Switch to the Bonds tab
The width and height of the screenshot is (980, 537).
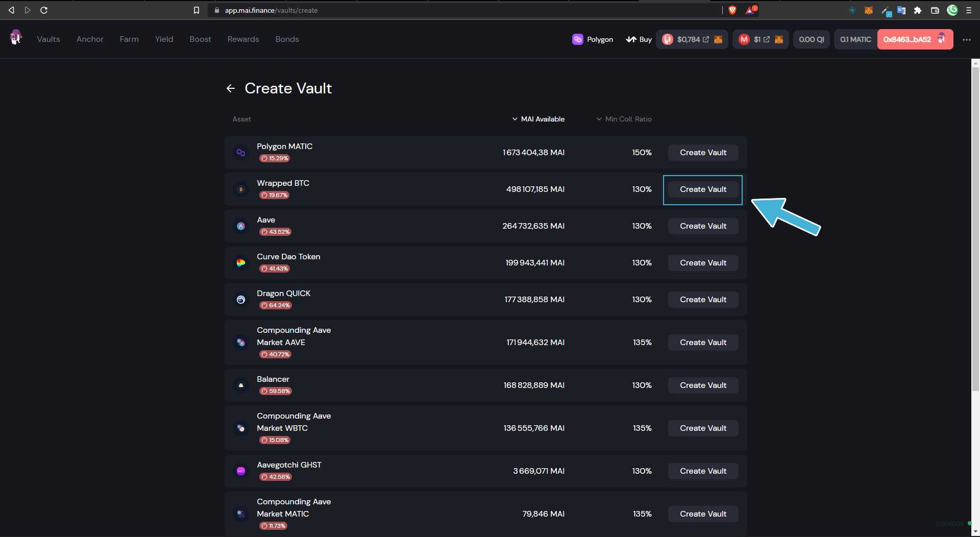pyautogui.click(x=287, y=39)
